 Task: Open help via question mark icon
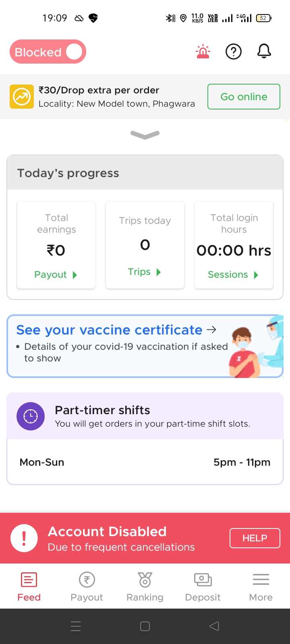[234, 52]
